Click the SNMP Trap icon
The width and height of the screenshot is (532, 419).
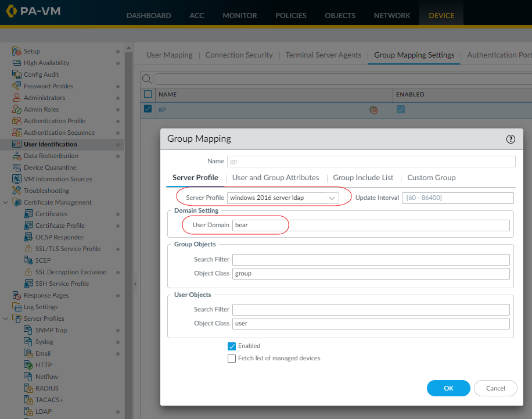pyautogui.click(x=28, y=330)
